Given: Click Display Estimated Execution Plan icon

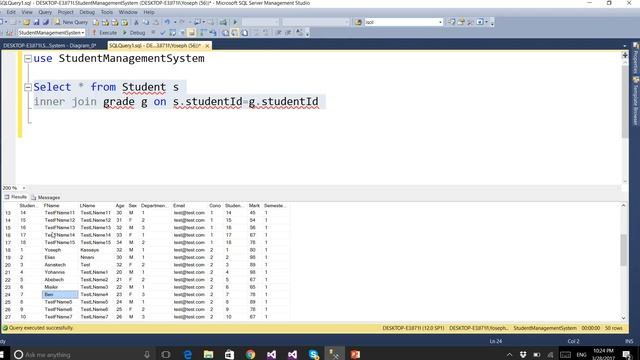Looking at the screenshot, I should click(x=173, y=33).
